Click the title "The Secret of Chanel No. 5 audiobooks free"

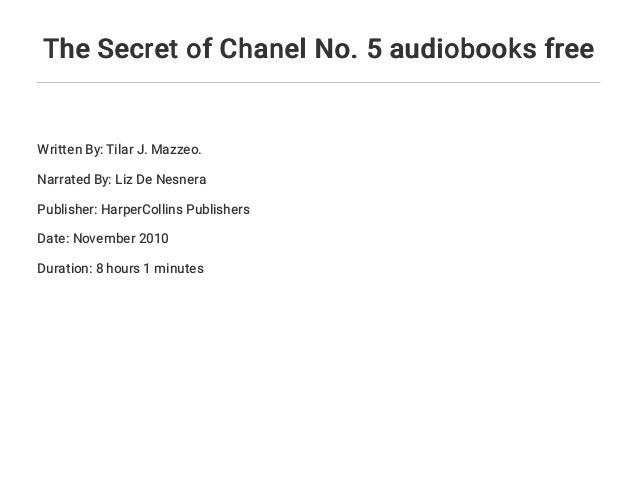[x=319, y=48]
